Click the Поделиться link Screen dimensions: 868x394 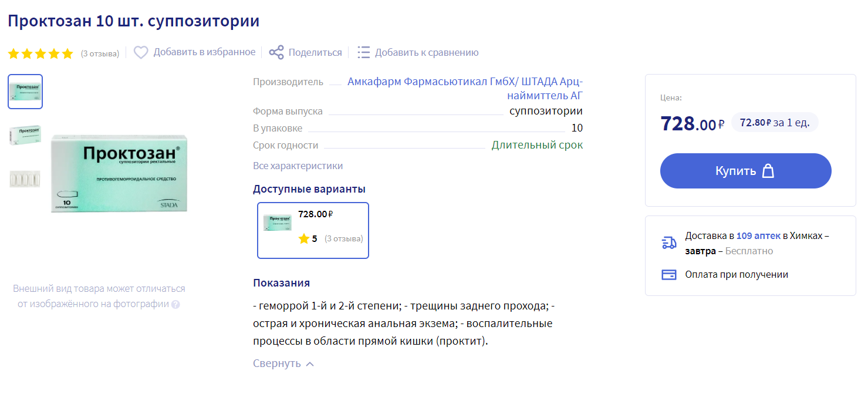315,52
